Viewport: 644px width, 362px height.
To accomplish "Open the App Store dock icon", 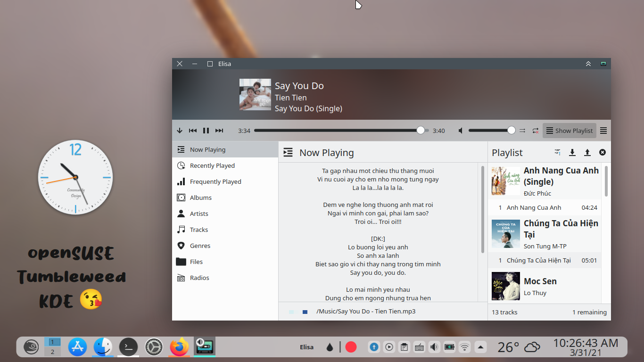I will tap(77, 347).
